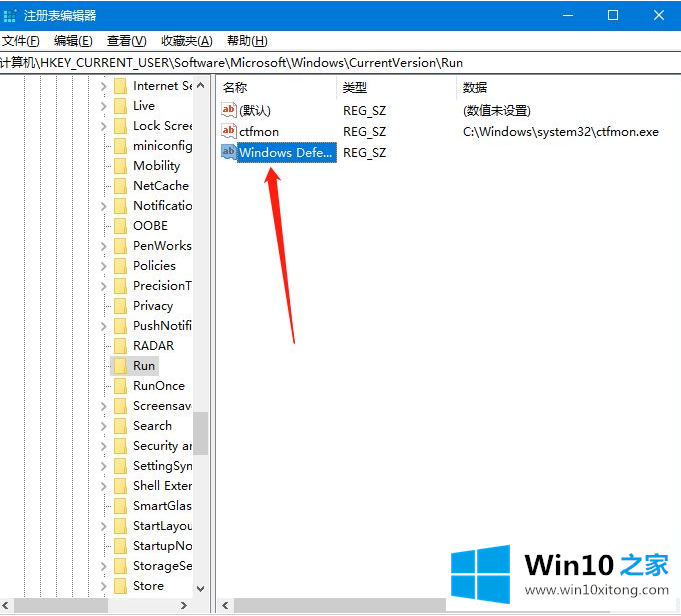Click the Run folder icon
This screenshot has width=681, height=616.
click(x=120, y=366)
